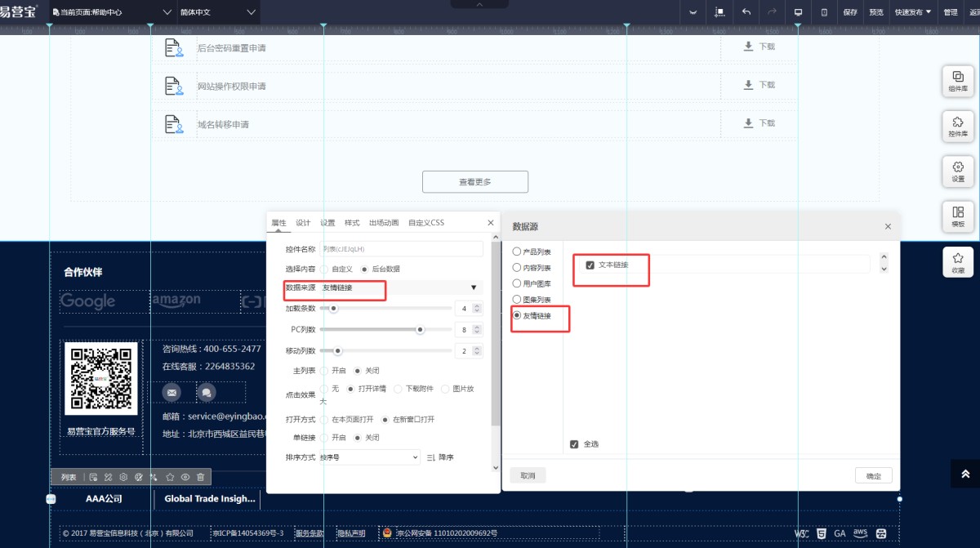Open the 自定义CSS tab
Viewport: 980px width, 548px height.
pos(426,223)
